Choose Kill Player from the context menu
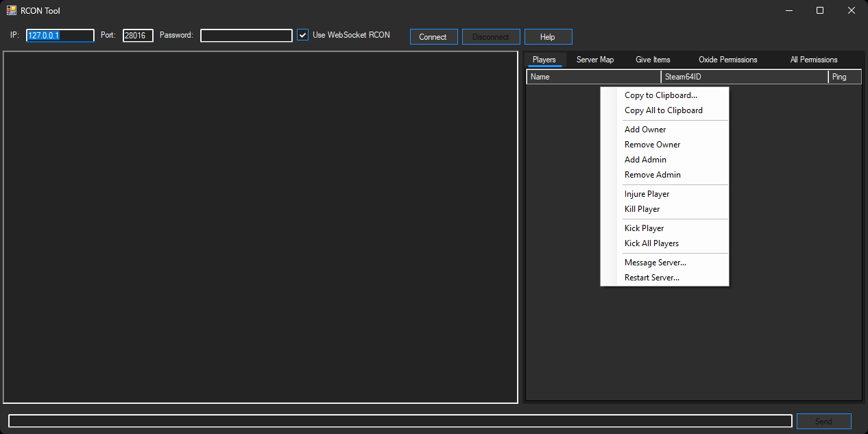The height and width of the screenshot is (434, 868). tap(642, 209)
